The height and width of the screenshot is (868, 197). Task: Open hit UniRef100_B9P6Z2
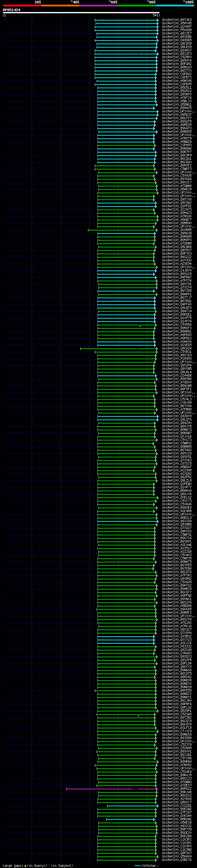pos(177,789)
